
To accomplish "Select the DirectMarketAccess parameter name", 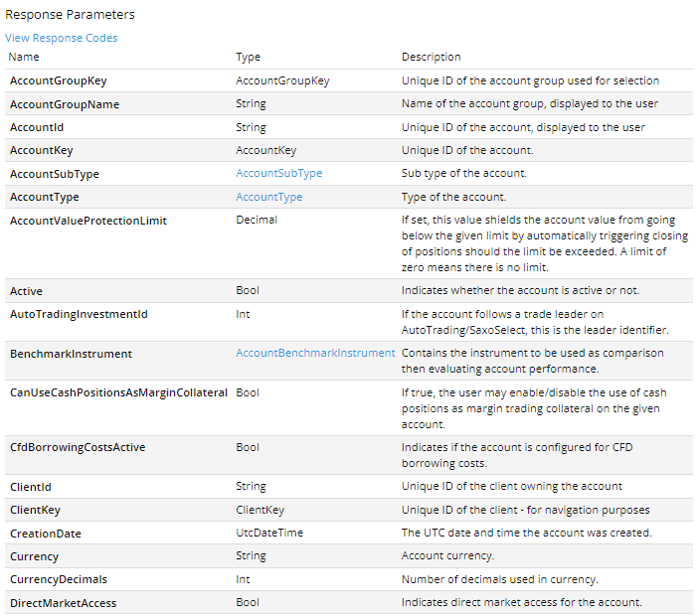I will (x=63, y=603).
